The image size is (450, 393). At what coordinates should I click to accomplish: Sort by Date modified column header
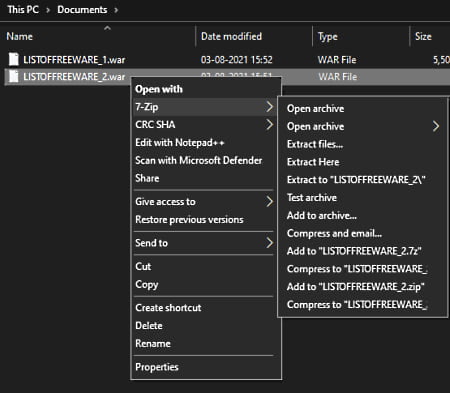(231, 36)
